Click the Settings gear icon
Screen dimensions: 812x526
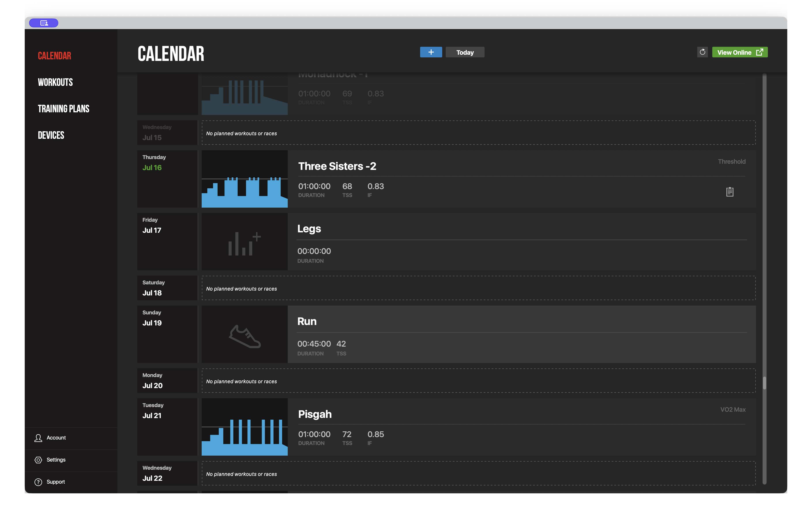pyautogui.click(x=38, y=460)
